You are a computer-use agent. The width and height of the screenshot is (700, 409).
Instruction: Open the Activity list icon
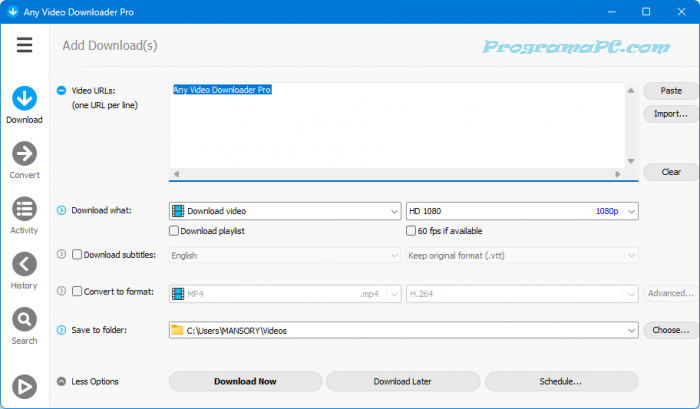[x=24, y=208]
